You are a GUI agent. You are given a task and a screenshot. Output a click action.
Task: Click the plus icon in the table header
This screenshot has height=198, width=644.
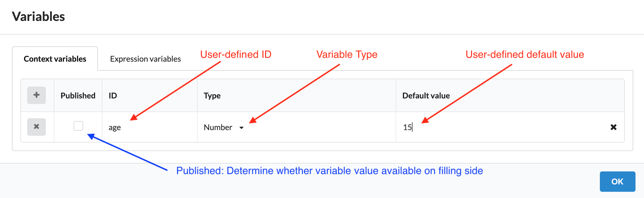tap(36, 95)
